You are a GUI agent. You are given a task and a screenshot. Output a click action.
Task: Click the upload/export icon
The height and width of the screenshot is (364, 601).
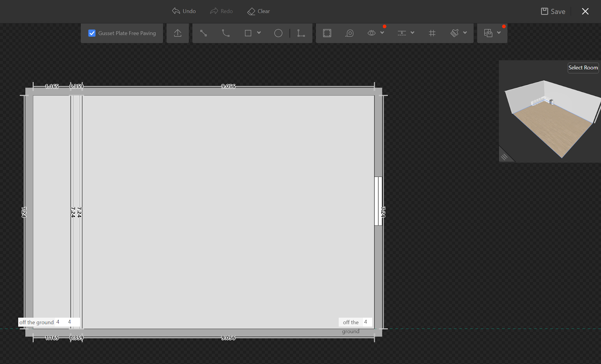click(x=178, y=33)
